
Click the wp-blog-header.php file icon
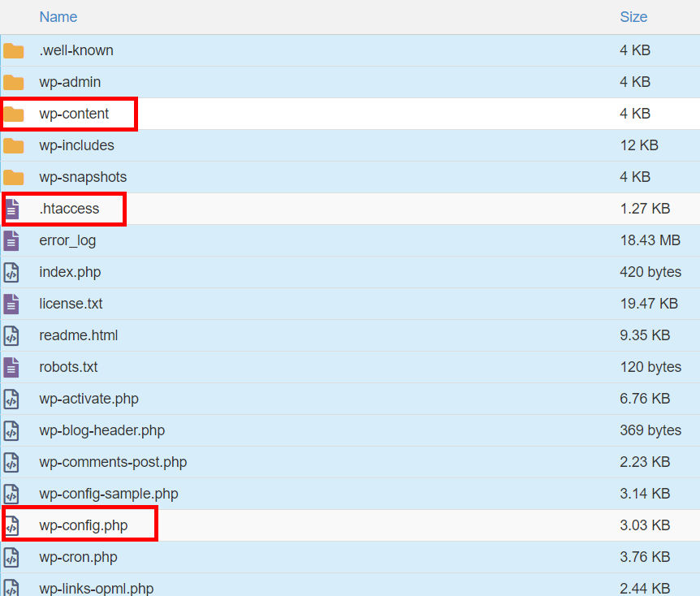click(11, 431)
